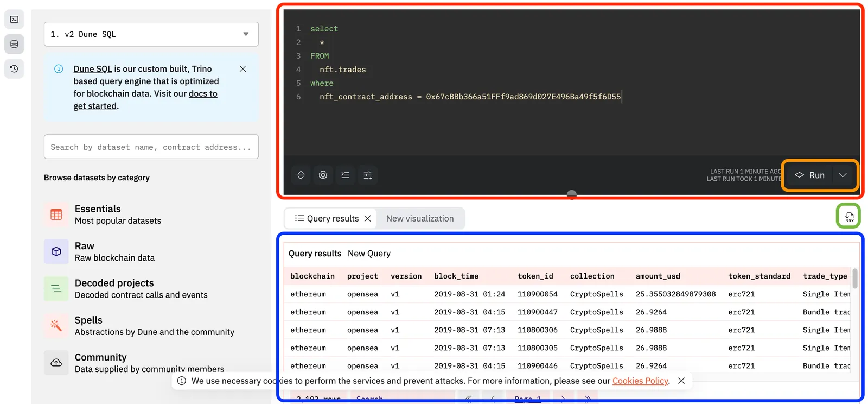Open the data explorer database icon
Screen dimensions: 868x404
[x=14, y=44]
